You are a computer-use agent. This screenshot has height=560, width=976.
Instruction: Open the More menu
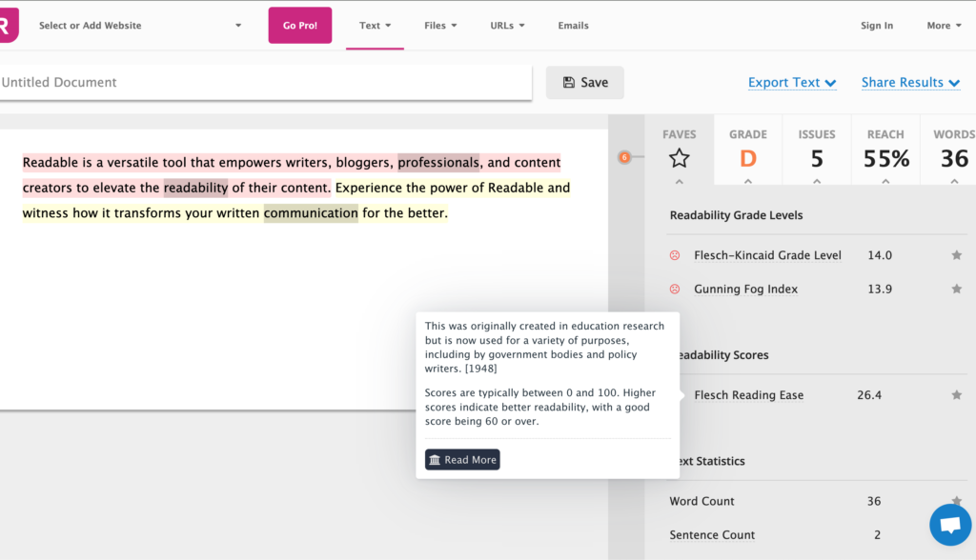click(x=943, y=26)
